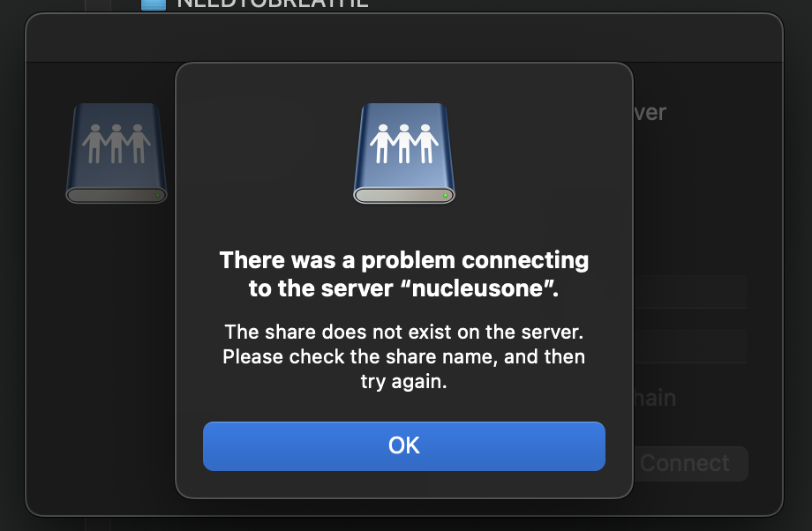
Task: Click the "share does not exist" message text
Action: point(404,333)
